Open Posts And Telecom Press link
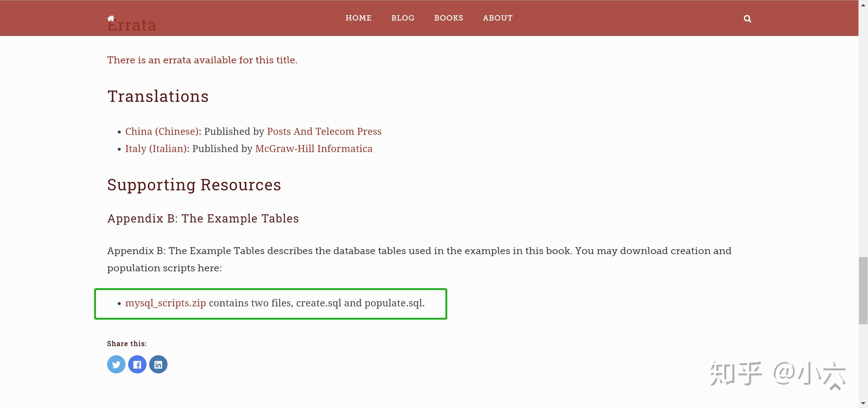 324,131
